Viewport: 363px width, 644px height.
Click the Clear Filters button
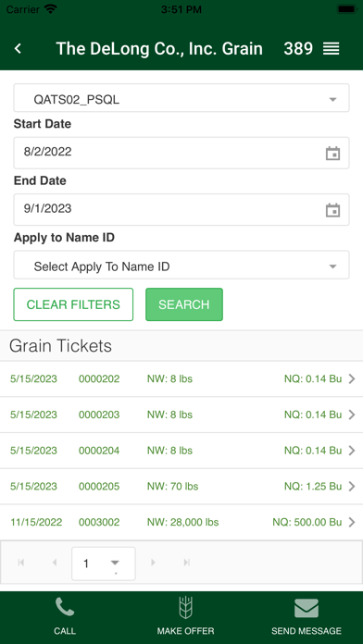(x=73, y=304)
